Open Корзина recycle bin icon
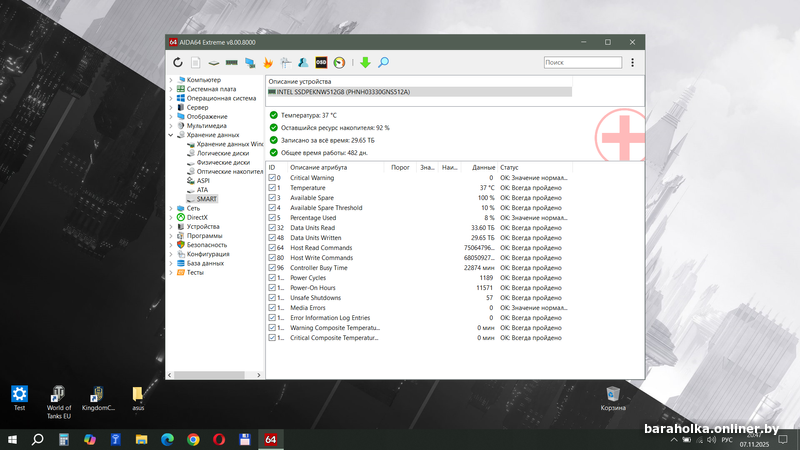This screenshot has height=450, width=800. 613,398
